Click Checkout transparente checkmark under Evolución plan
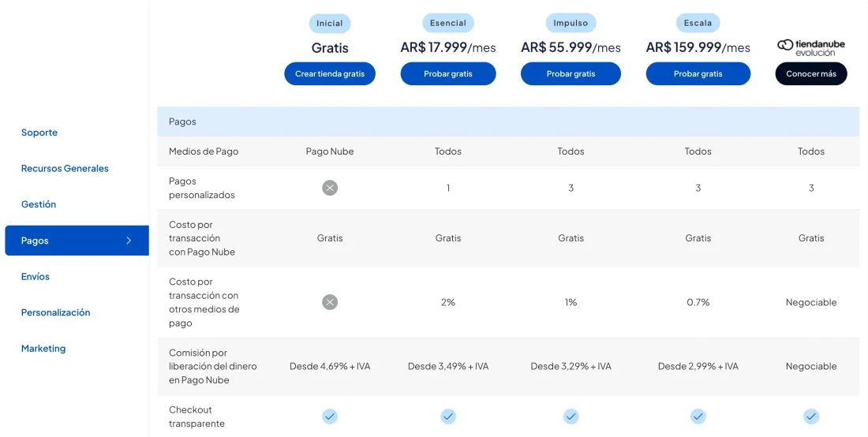 click(810, 416)
